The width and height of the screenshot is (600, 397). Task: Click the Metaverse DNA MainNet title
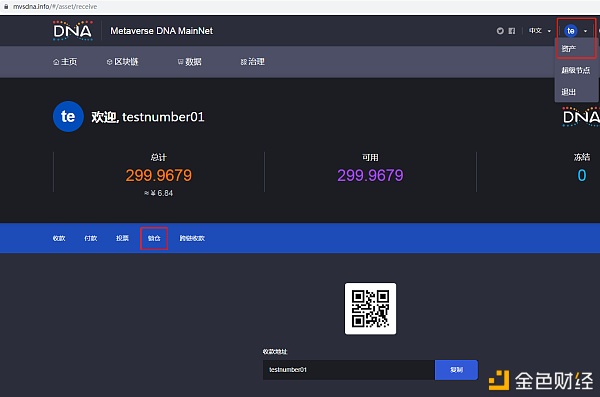161,31
